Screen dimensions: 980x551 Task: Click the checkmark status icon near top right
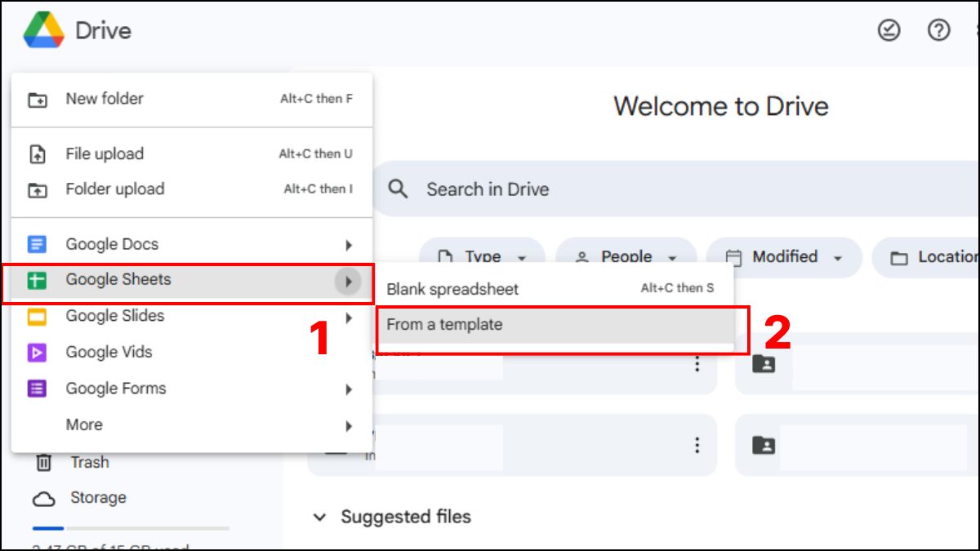889,31
